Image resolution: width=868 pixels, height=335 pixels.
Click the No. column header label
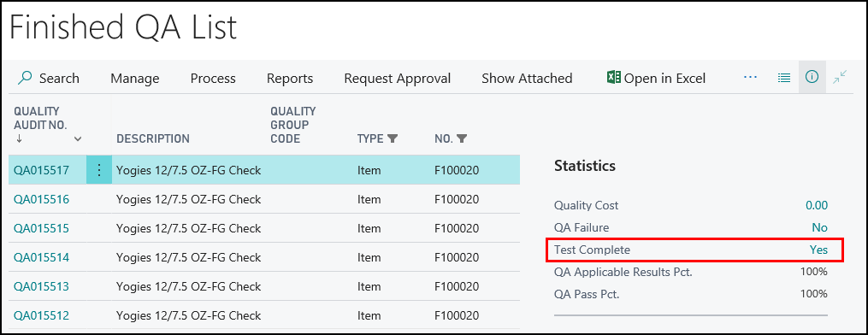(x=444, y=138)
